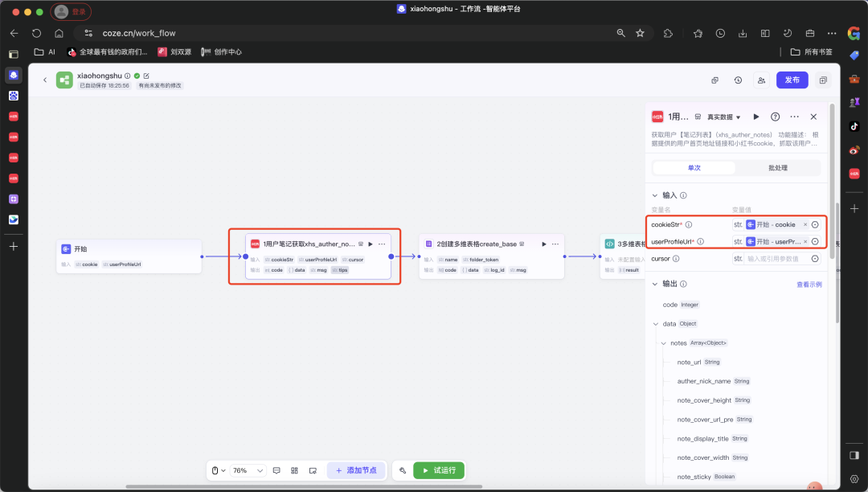Click the auto-layout grid icon in bottom toolbar
This screenshot has width=868, height=492.
tap(294, 471)
